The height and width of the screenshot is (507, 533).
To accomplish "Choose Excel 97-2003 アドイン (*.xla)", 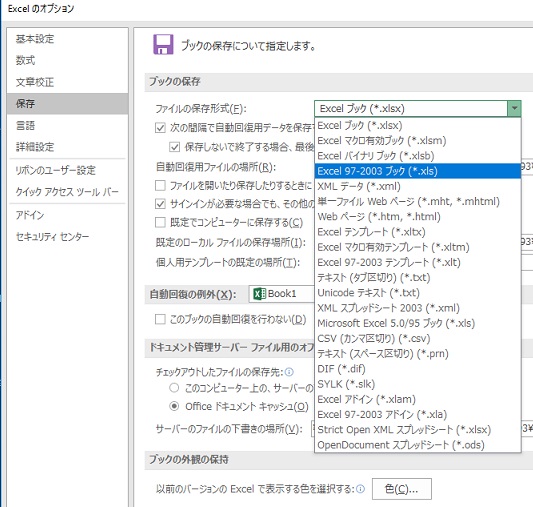I will (x=418, y=415).
